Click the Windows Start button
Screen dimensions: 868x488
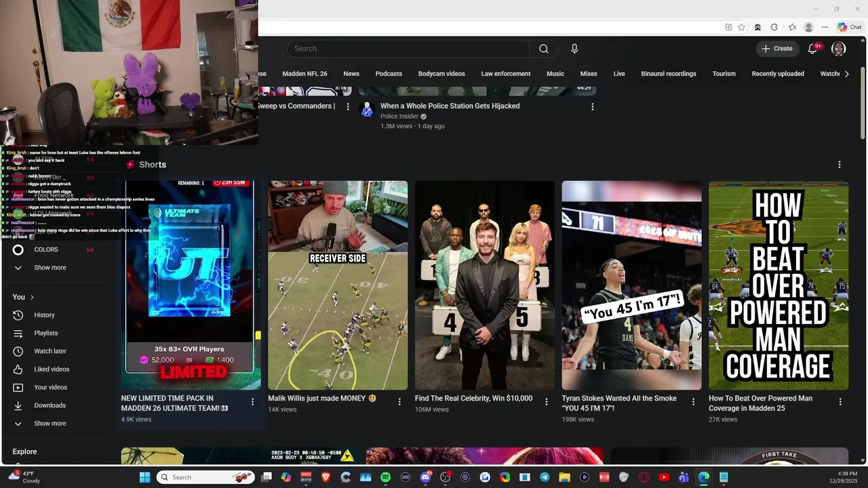click(144, 477)
